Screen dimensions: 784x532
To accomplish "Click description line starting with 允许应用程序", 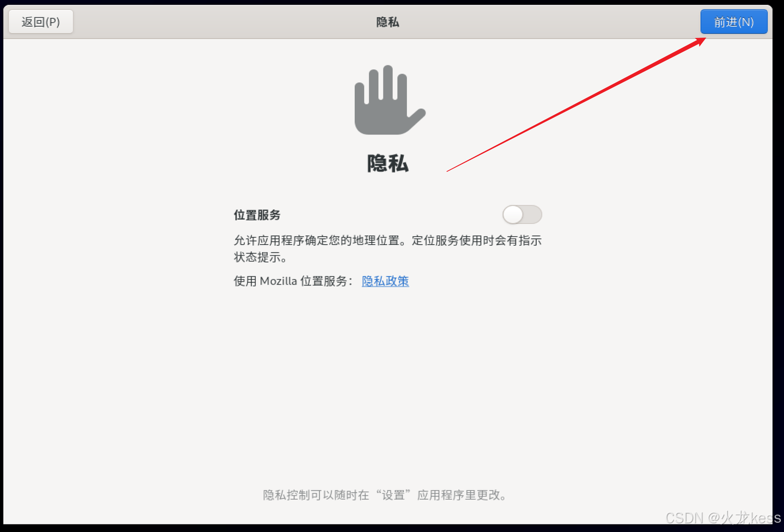I will [x=388, y=240].
